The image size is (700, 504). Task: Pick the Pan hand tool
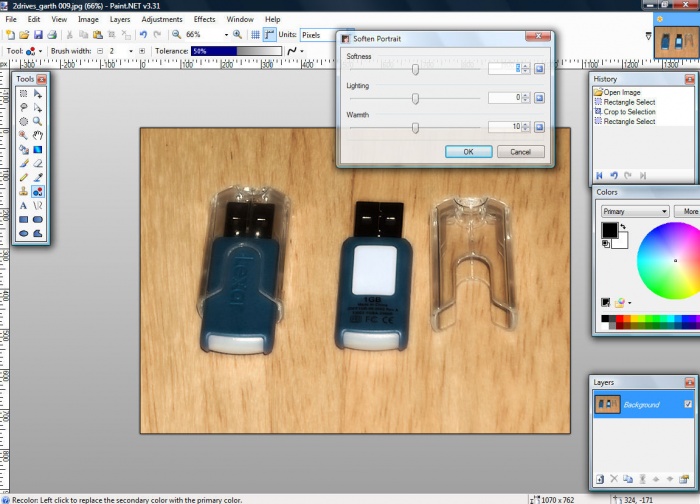coord(38,134)
